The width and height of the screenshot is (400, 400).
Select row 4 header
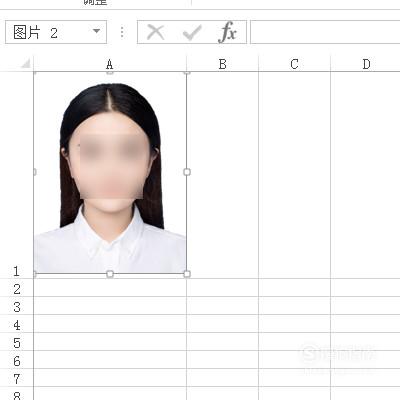[x=17, y=324]
